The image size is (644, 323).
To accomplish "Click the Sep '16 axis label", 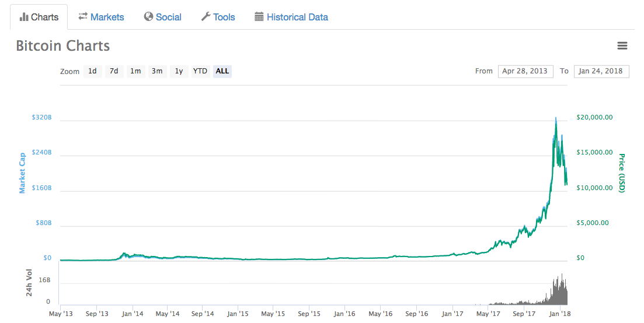I will click(416, 314).
